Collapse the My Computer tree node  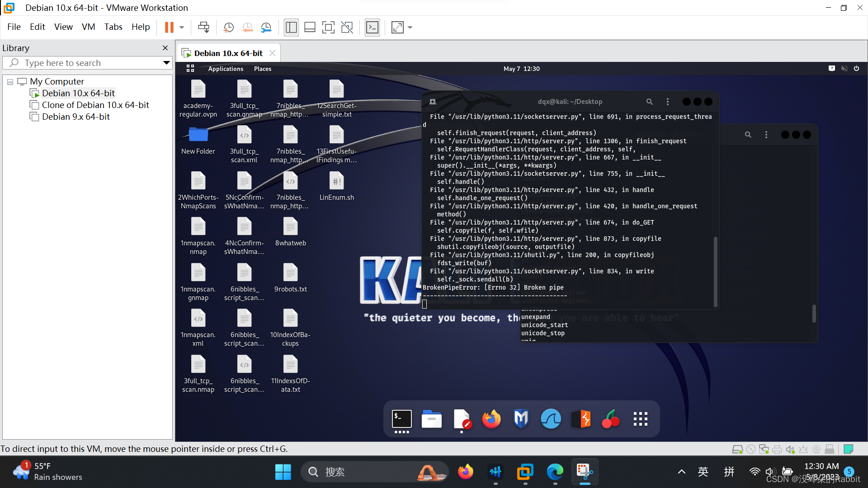click(x=10, y=82)
